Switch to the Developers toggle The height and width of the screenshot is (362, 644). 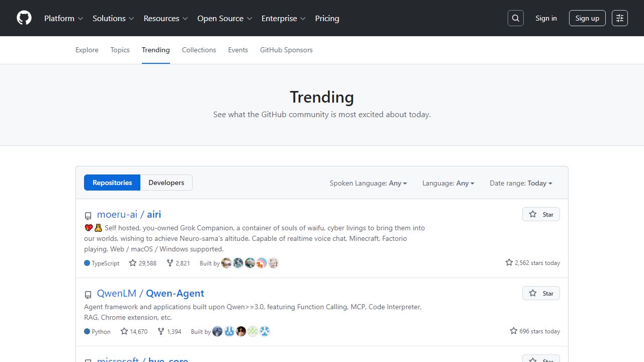[167, 183]
